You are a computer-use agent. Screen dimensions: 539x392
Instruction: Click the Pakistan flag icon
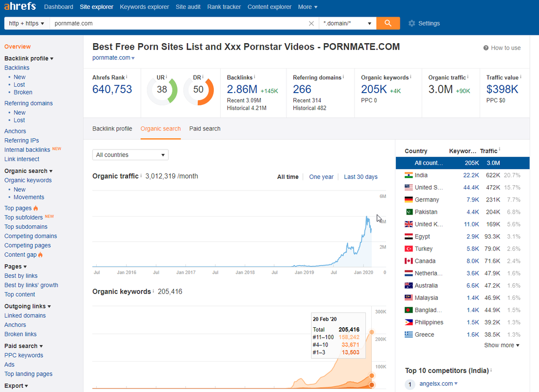[x=409, y=212]
